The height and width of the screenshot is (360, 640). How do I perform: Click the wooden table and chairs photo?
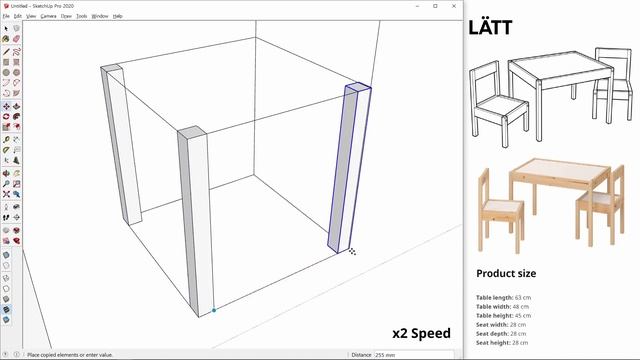pos(551,206)
